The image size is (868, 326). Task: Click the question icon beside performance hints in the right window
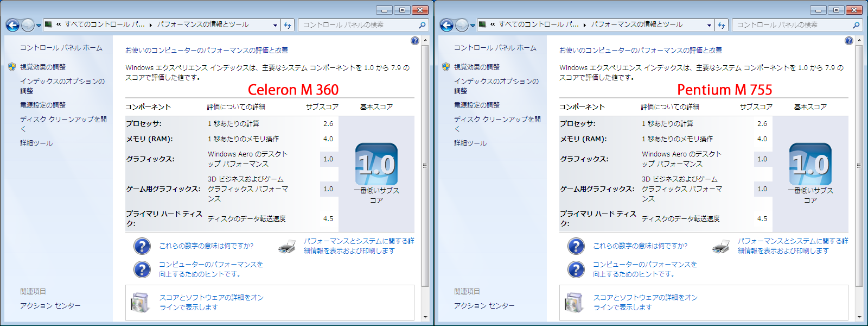click(576, 269)
